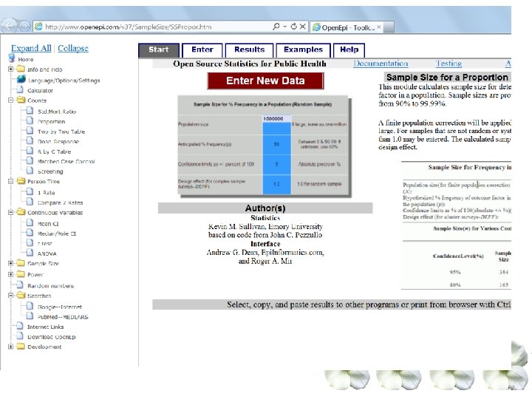Click the browser Back arrow button

point(10,26)
